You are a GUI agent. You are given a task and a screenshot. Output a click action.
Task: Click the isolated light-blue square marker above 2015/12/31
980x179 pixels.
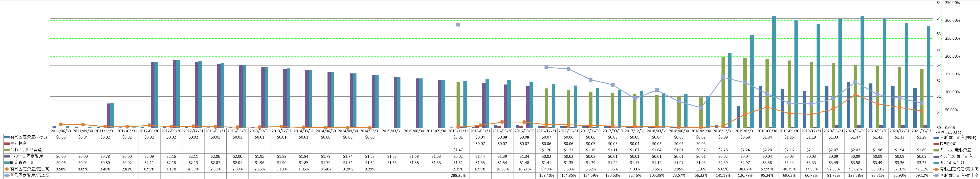pyautogui.click(x=458, y=25)
